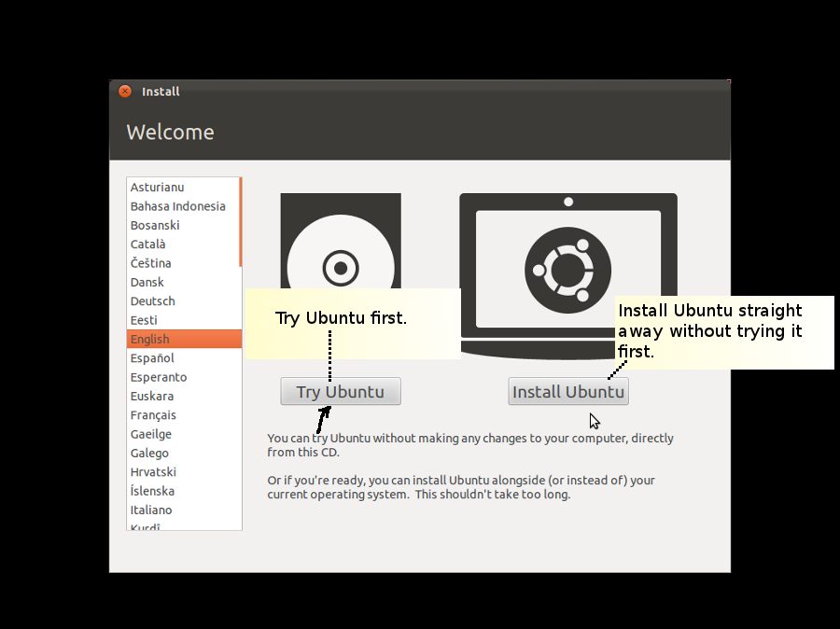Select Euskara language
The height and width of the screenshot is (629, 840).
pos(184,396)
